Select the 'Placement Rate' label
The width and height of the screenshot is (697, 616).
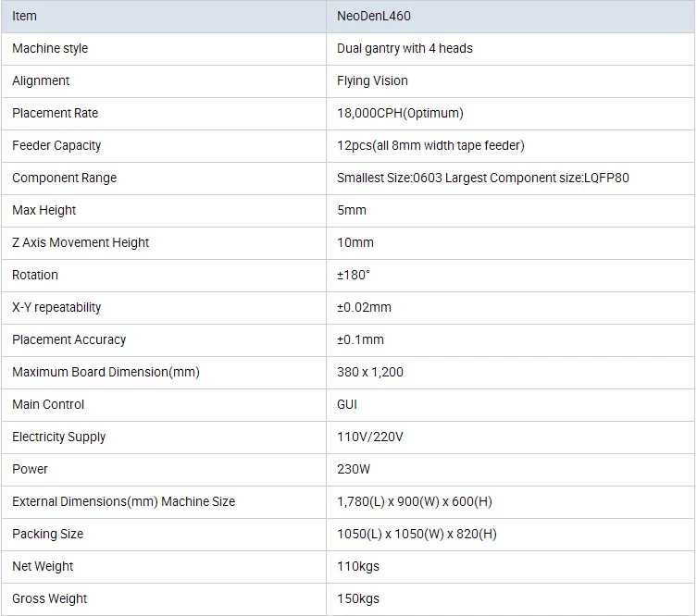pos(55,113)
